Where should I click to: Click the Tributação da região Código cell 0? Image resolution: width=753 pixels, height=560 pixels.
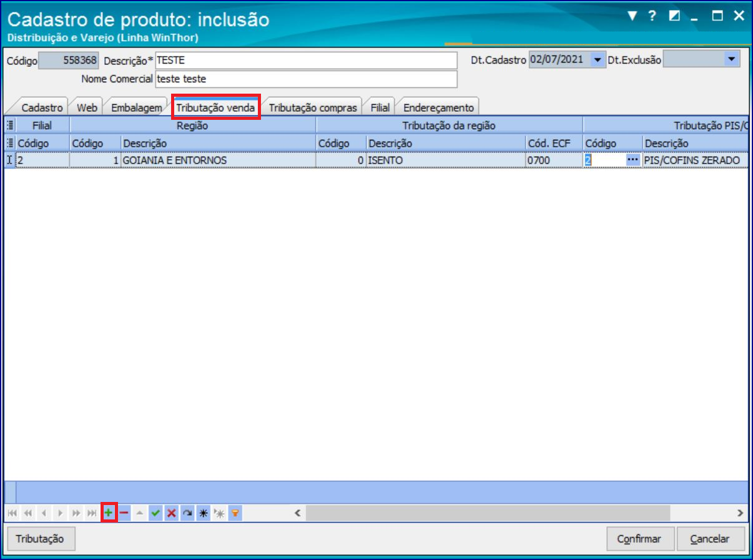341,160
